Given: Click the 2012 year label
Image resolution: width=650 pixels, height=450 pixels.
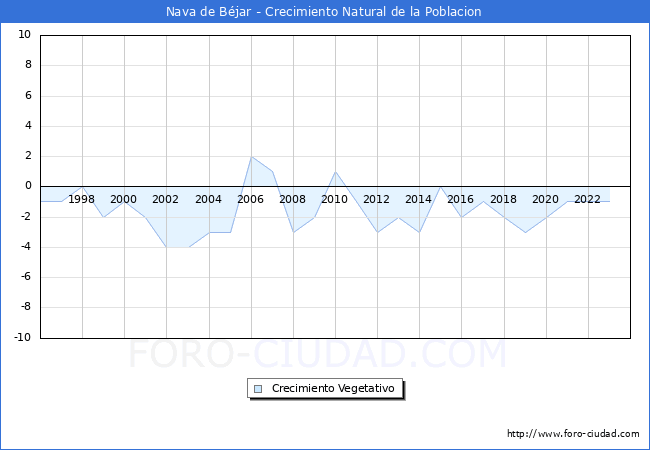Looking at the screenshot, I should (x=376, y=199).
